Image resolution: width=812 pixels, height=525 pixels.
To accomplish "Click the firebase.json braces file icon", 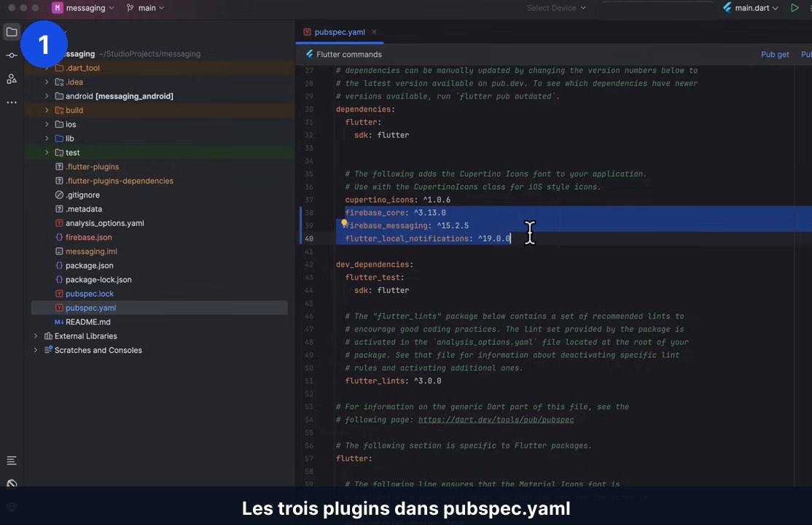I will (x=59, y=237).
